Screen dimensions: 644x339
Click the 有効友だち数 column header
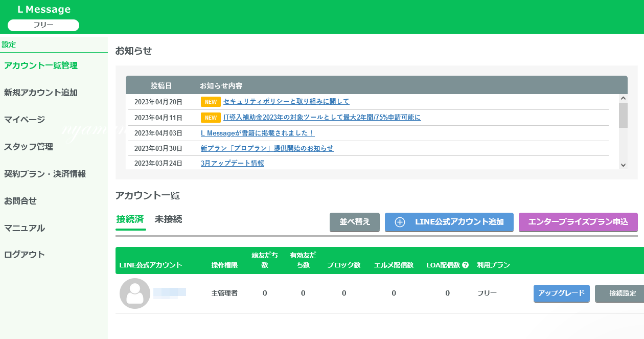tap(303, 260)
